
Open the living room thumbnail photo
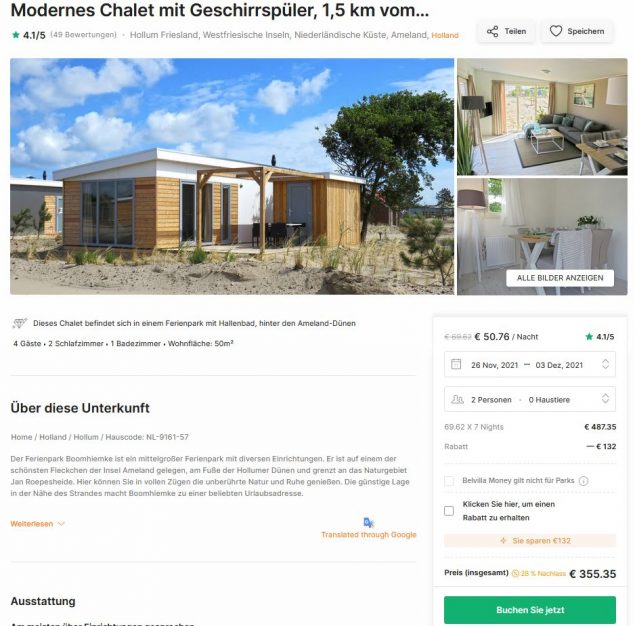click(542, 117)
